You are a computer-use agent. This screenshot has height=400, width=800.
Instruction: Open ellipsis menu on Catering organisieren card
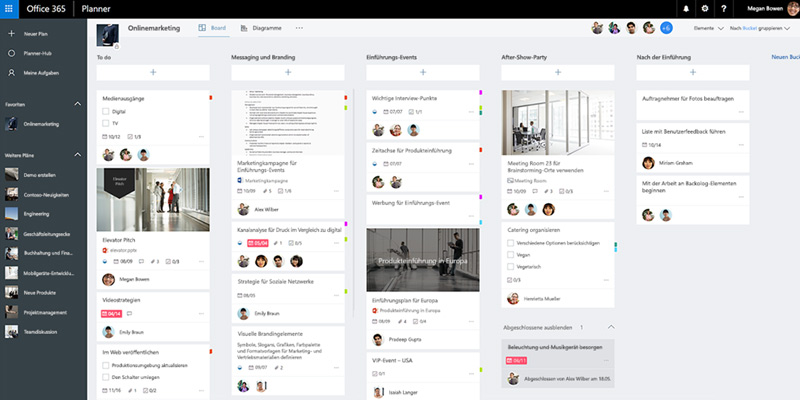pos(606,280)
